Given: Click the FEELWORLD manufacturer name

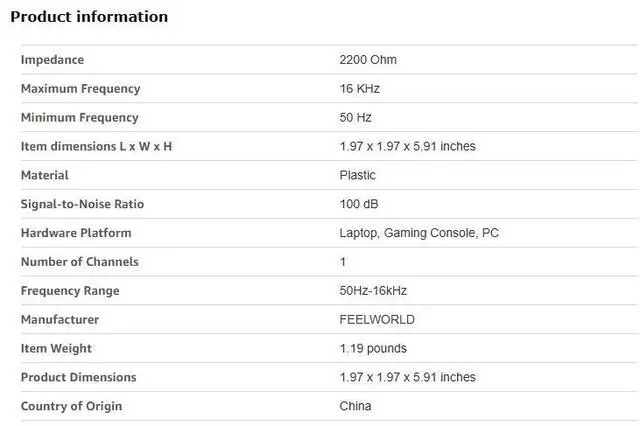Looking at the screenshot, I should coord(377,320).
